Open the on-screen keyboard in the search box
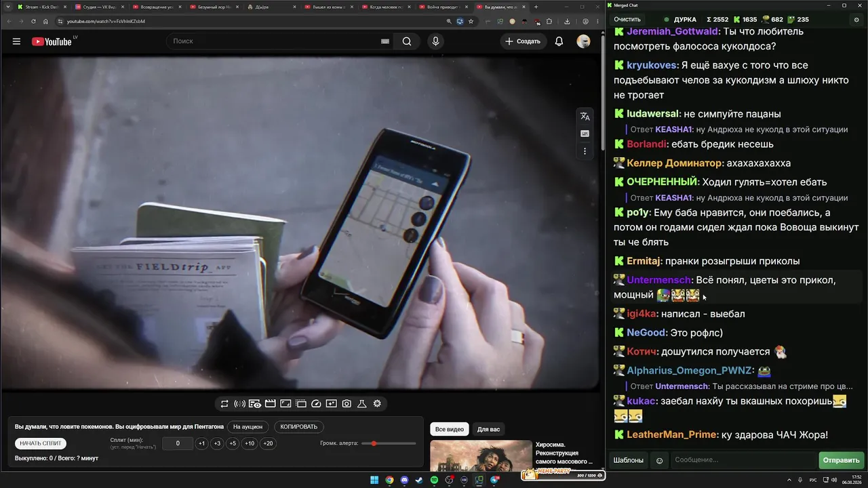The width and height of the screenshot is (868, 488). [x=385, y=41]
